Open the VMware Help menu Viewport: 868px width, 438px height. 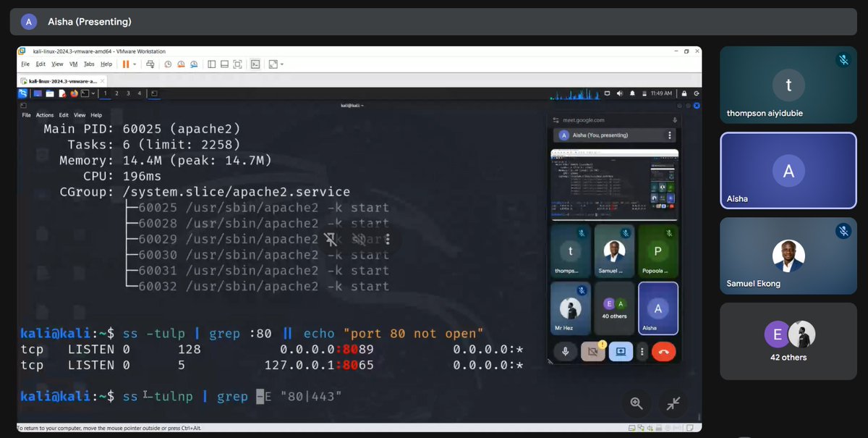pos(106,64)
